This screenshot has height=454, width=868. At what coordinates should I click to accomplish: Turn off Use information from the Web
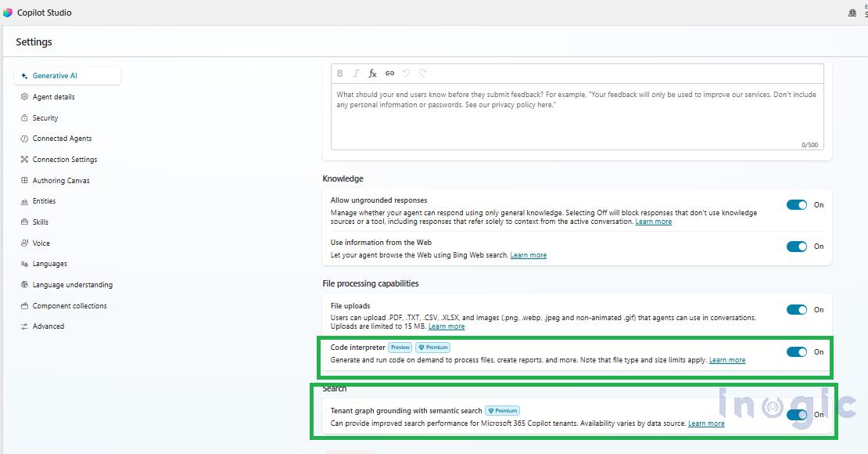[x=797, y=247]
